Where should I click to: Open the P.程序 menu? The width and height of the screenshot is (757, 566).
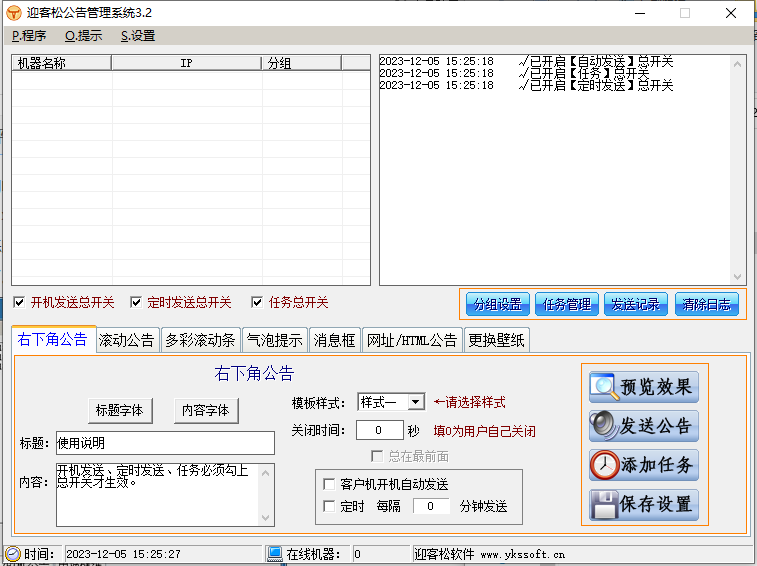coord(29,36)
